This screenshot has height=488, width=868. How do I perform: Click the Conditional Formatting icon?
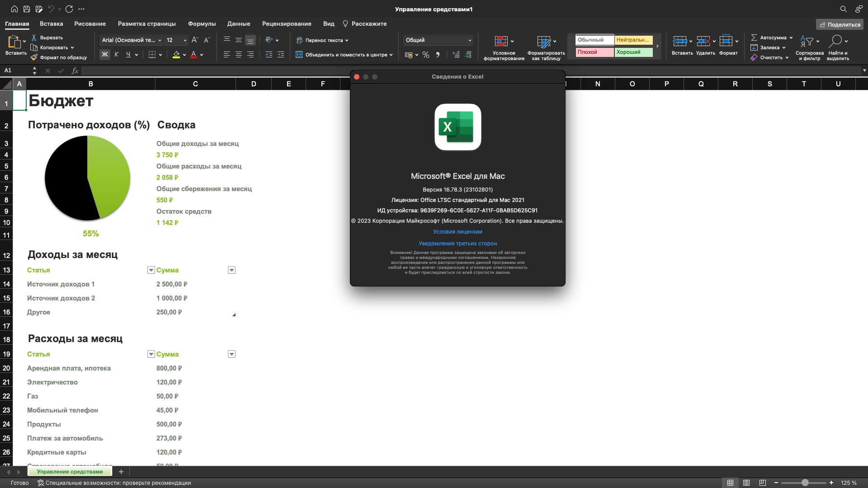[x=501, y=41]
